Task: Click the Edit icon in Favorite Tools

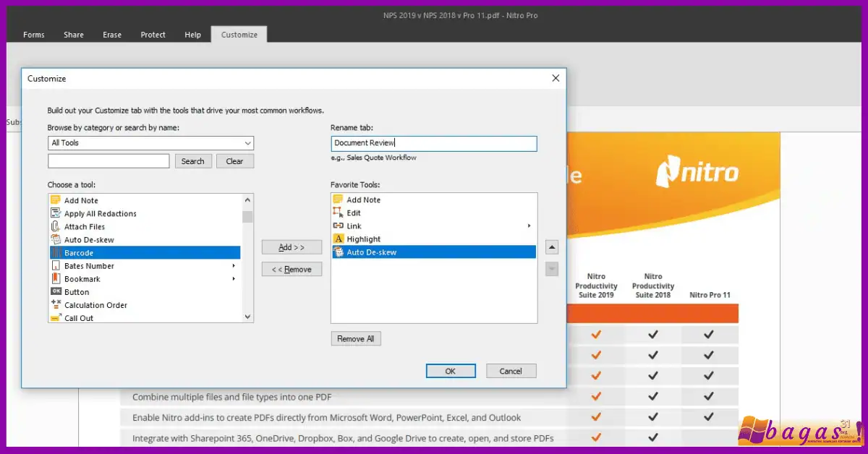Action: pyautogui.click(x=338, y=213)
